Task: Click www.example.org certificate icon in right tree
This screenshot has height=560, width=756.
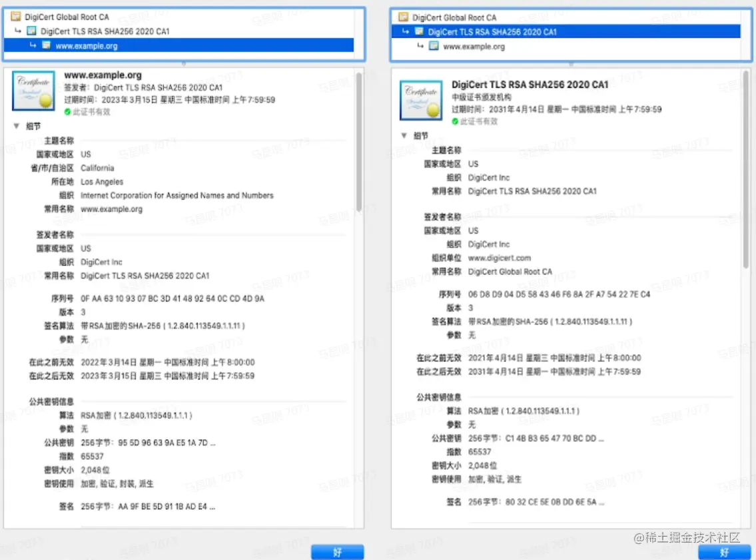Action: (x=434, y=47)
